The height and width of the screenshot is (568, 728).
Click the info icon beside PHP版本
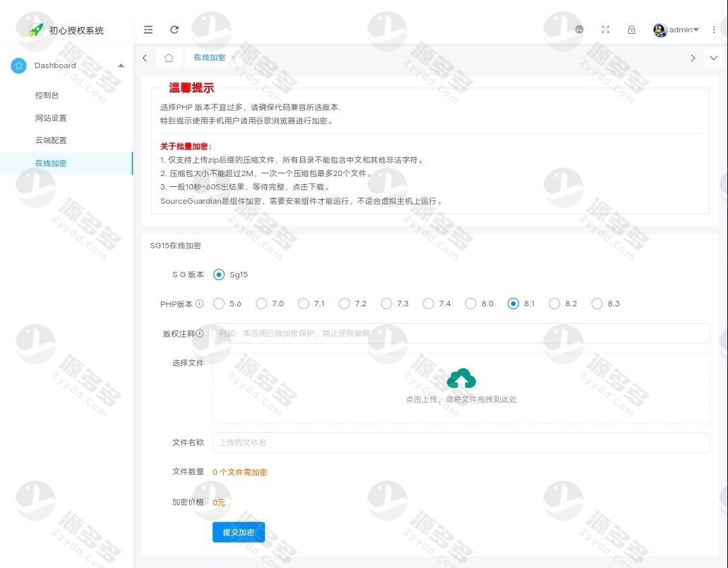(200, 304)
